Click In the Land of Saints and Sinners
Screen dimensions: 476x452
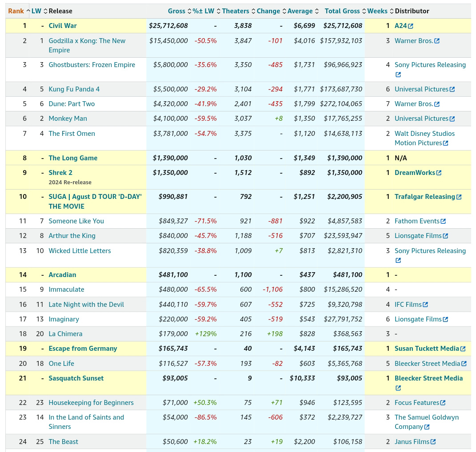coord(86,422)
